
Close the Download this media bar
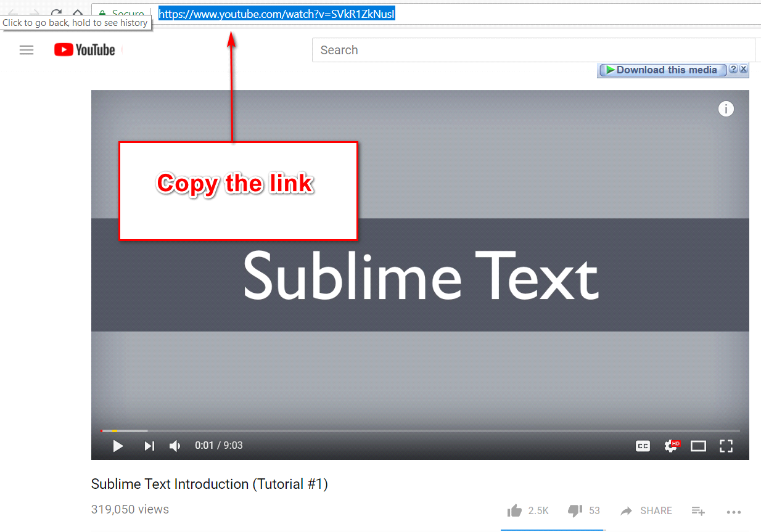[744, 70]
